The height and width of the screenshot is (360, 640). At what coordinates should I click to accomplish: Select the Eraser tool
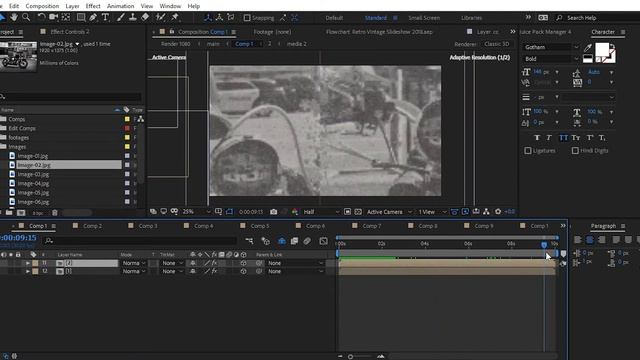click(x=145, y=17)
